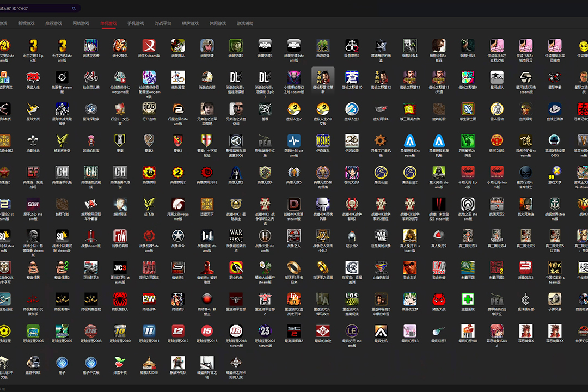Open the 武装突袭3 Arma icon

tap(265, 46)
